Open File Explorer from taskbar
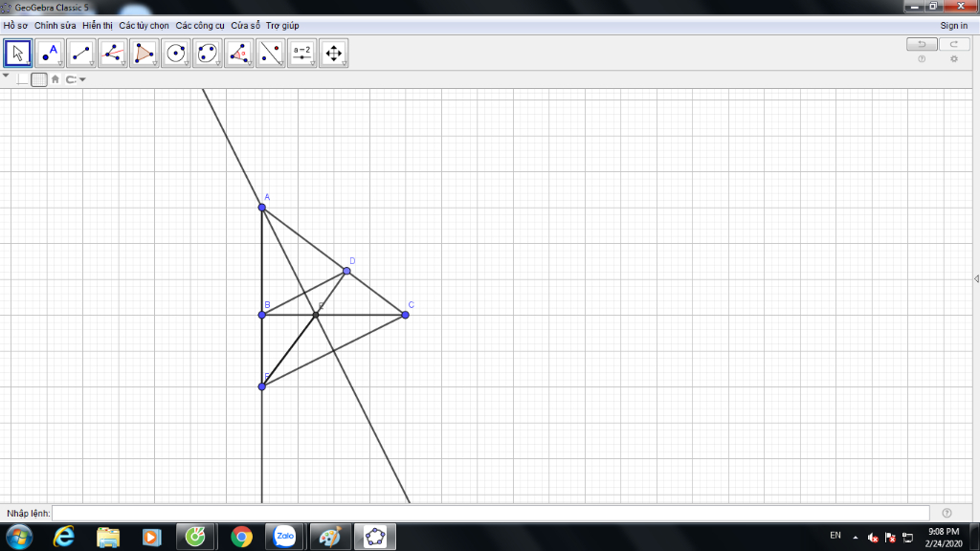980x551 pixels. [107, 537]
